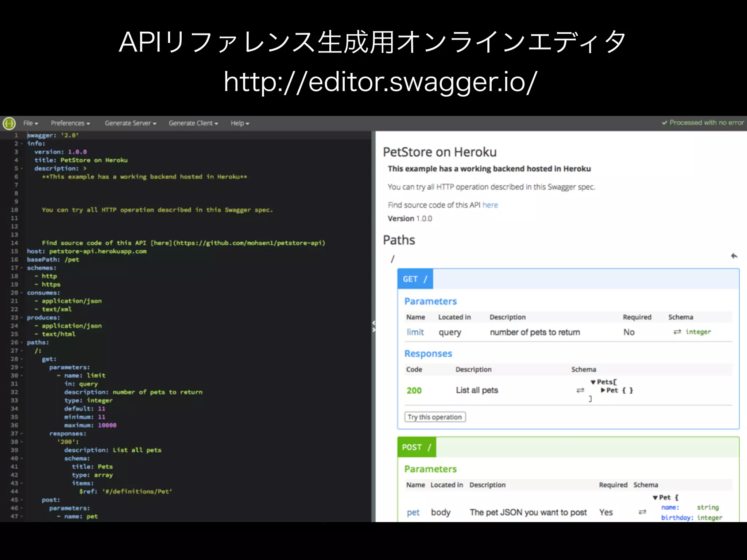Click the Processed with no error status
Viewport: 747px width, 560px height.
click(703, 122)
